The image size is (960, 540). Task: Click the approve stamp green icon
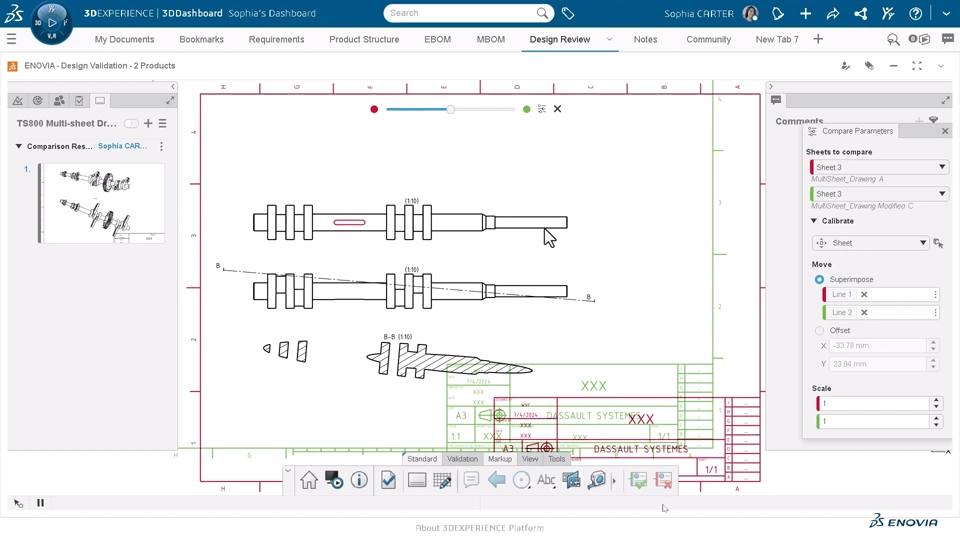pos(638,480)
